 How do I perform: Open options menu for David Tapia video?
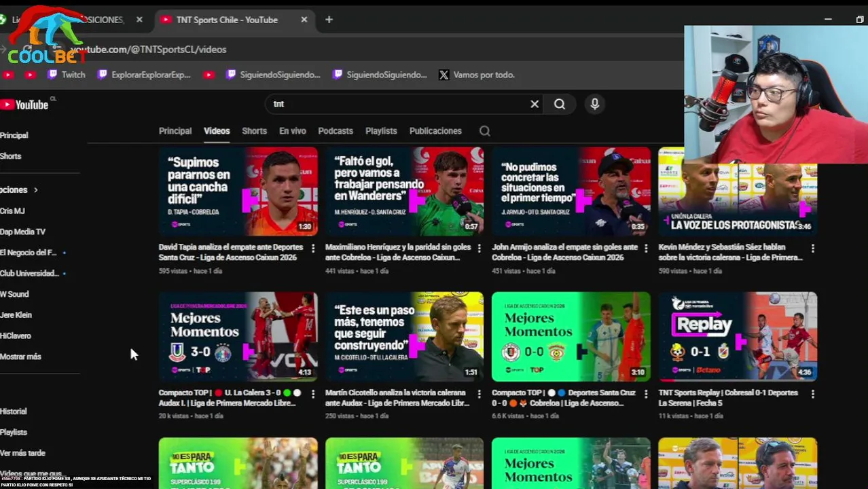[x=313, y=249]
